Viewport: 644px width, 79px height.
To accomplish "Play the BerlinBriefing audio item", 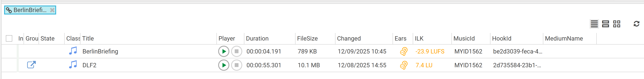I will (x=224, y=51).
